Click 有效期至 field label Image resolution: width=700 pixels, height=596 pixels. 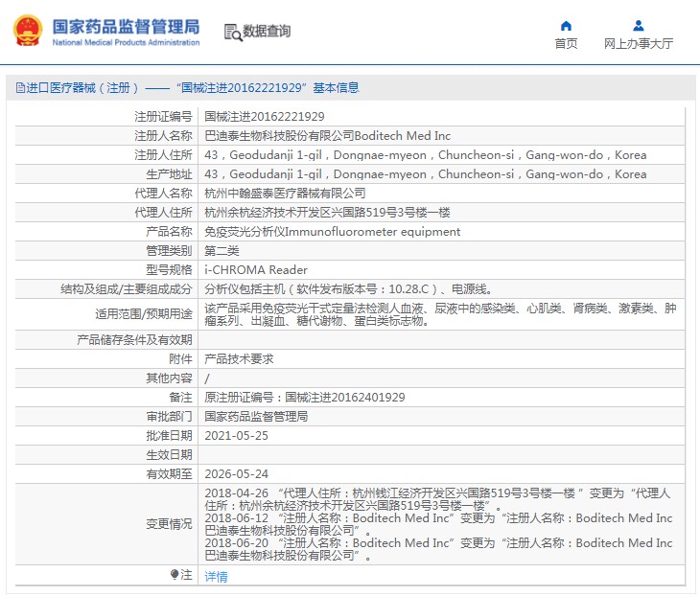point(169,474)
